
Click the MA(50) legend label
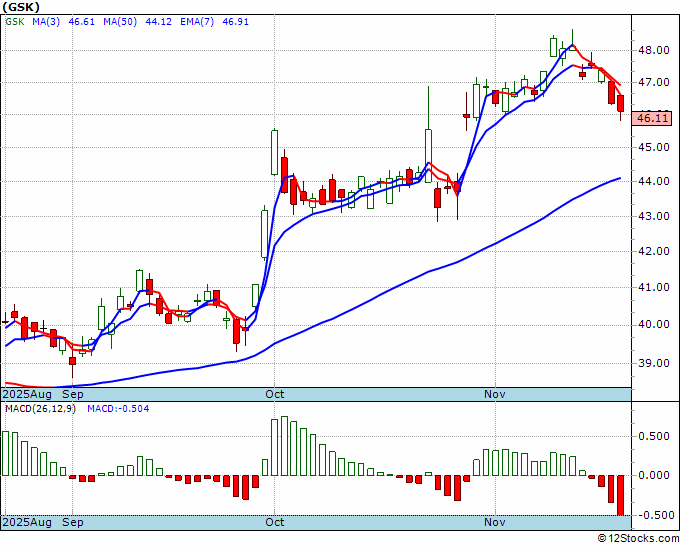pos(120,22)
